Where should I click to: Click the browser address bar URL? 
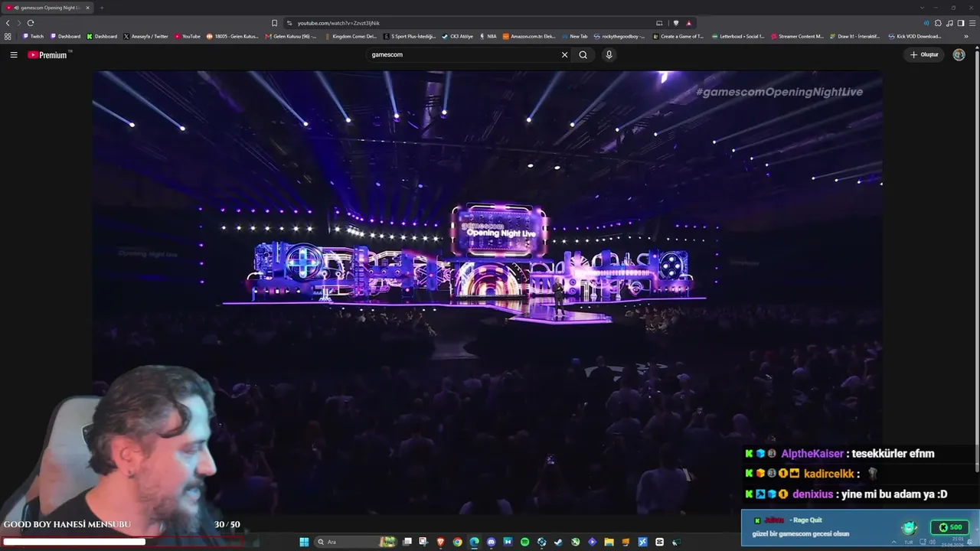coord(338,23)
